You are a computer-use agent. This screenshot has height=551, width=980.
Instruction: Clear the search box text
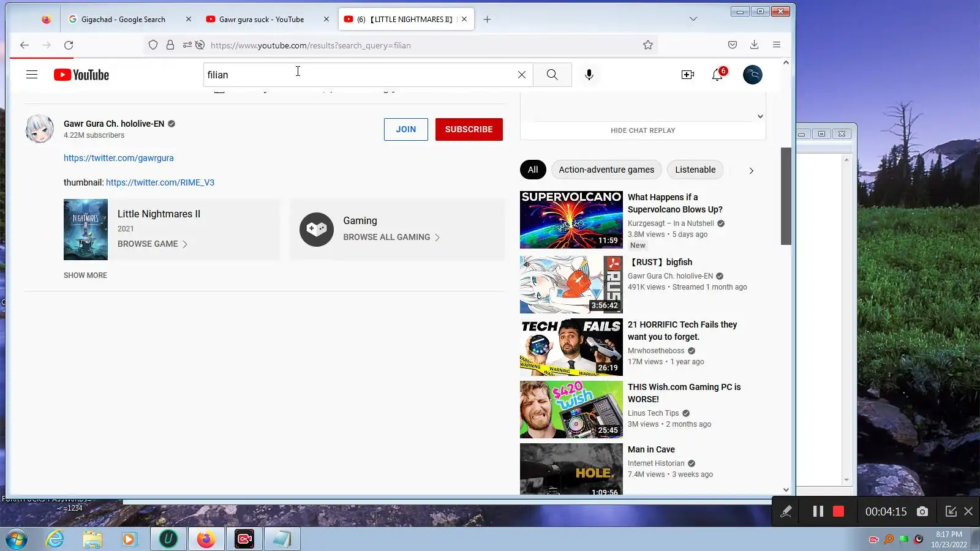tap(522, 75)
